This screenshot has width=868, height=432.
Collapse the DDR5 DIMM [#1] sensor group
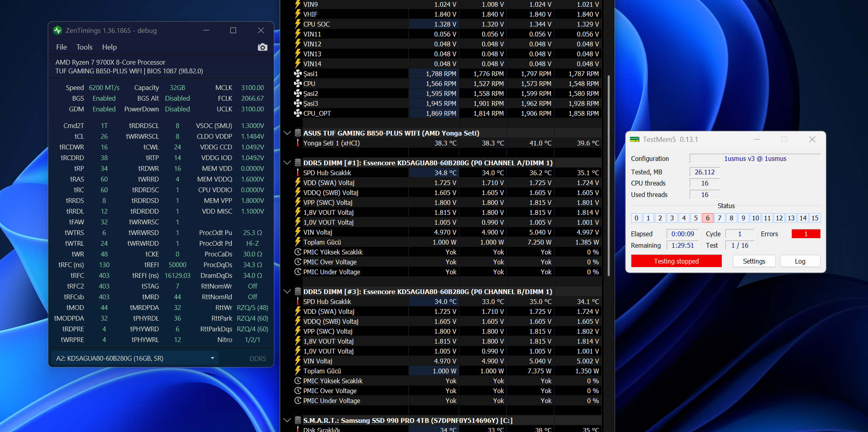tap(288, 162)
